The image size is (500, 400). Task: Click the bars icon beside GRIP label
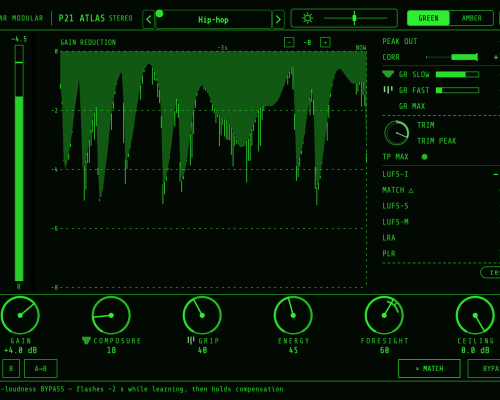click(x=191, y=340)
